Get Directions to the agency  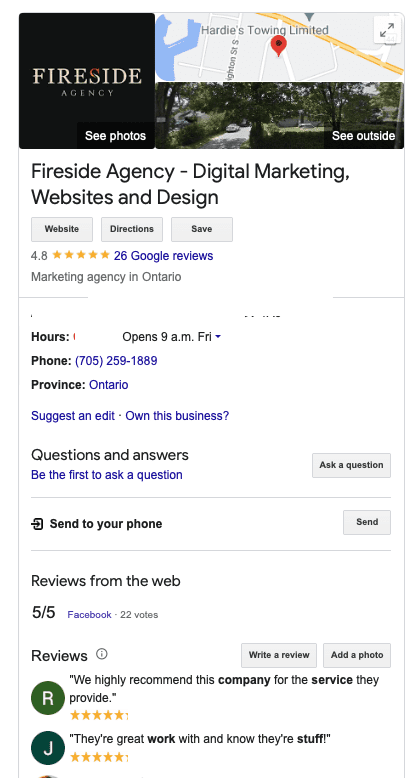click(x=132, y=229)
